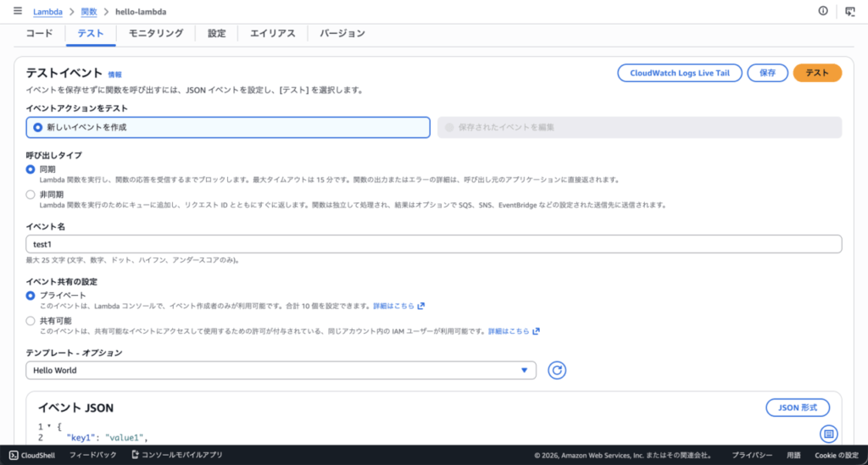Click CloudWatch Logs Live Tail button
The height and width of the screenshot is (465, 868).
click(680, 73)
